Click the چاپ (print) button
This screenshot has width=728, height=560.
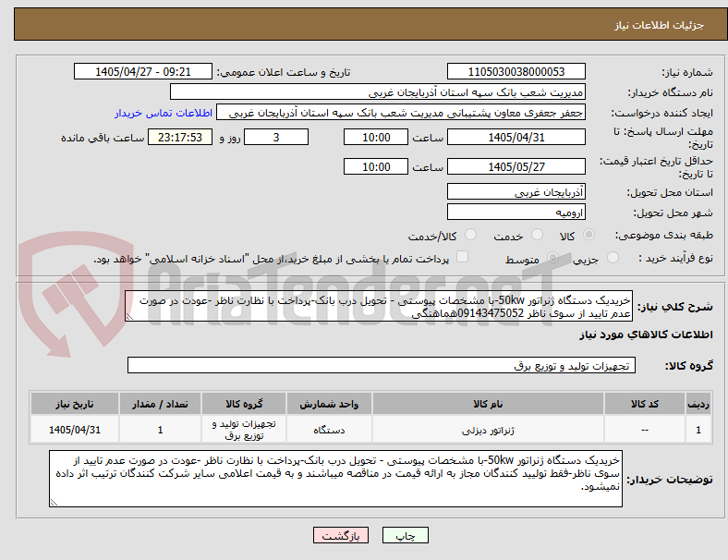pyautogui.click(x=405, y=535)
